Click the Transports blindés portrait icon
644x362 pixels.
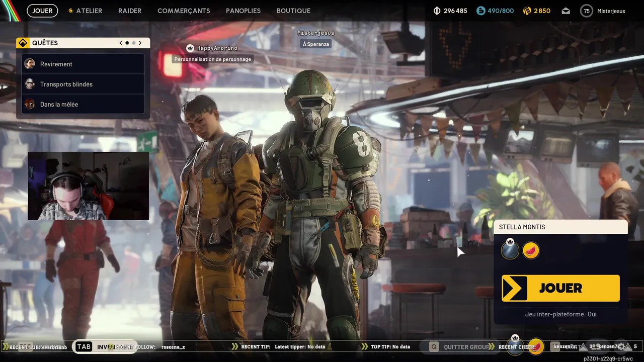click(x=30, y=84)
